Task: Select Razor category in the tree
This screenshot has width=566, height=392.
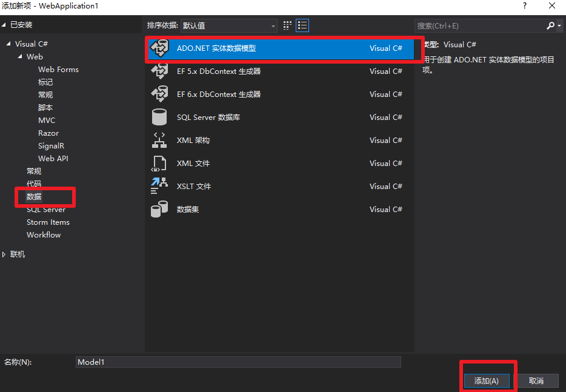Action: tap(48, 133)
